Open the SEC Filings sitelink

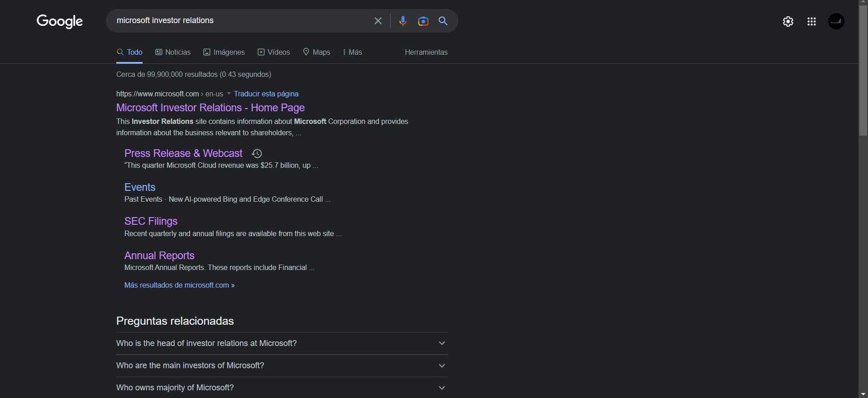click(x=151, y=221)
